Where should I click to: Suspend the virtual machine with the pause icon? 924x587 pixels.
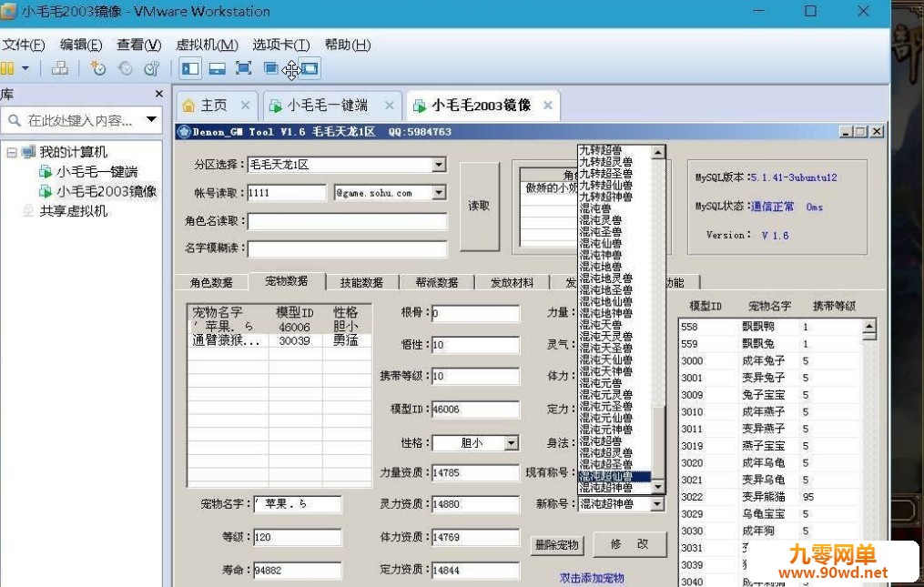coord(7,68)
